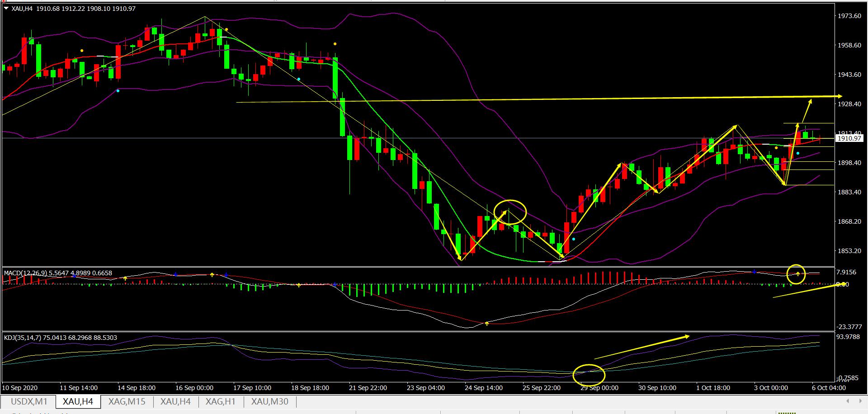This screenshot has height=414, width=868.
Task: Click the triangle beside XAU,H4 chart title
Action: click(x=6, y=8)
